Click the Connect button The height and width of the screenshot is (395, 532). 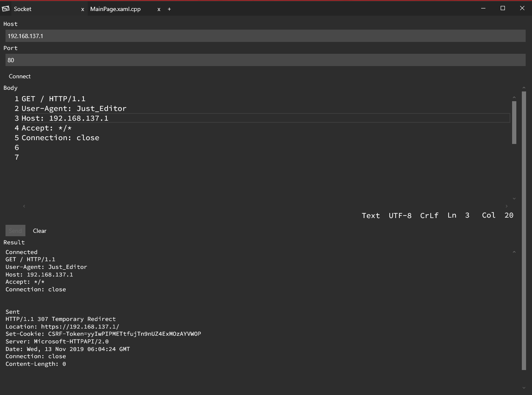(x=19, y=76)
